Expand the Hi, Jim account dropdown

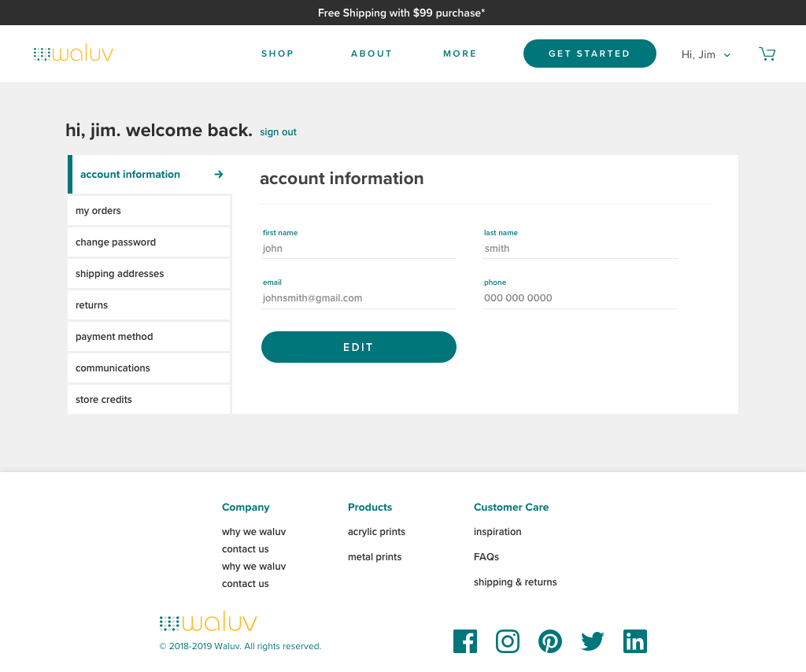pos(706,54)
